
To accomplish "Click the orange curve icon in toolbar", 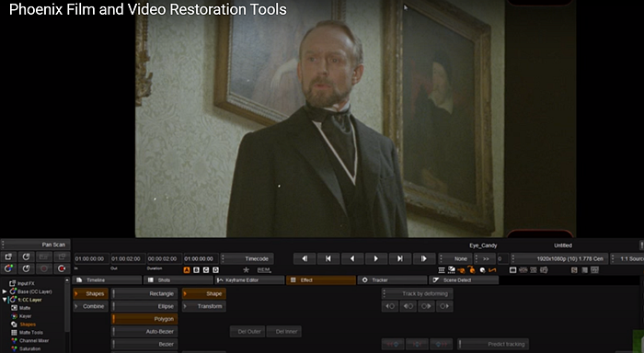I will [x=492, y=270].
